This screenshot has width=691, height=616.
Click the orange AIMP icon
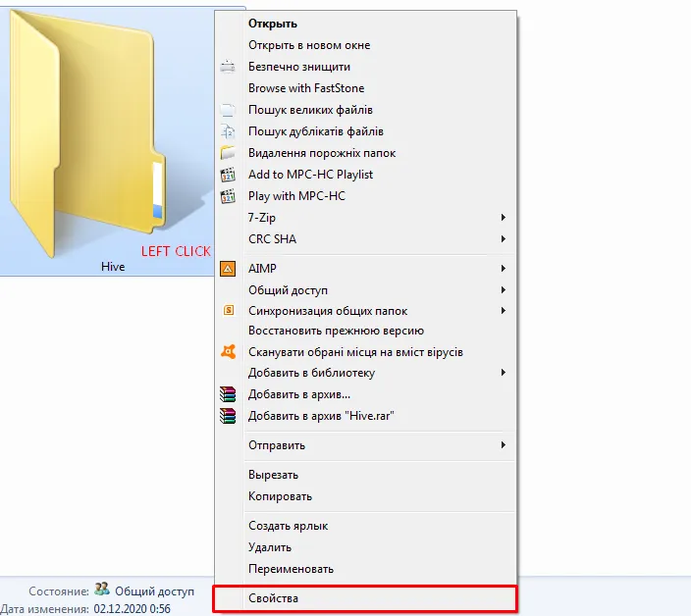(228, 269)
